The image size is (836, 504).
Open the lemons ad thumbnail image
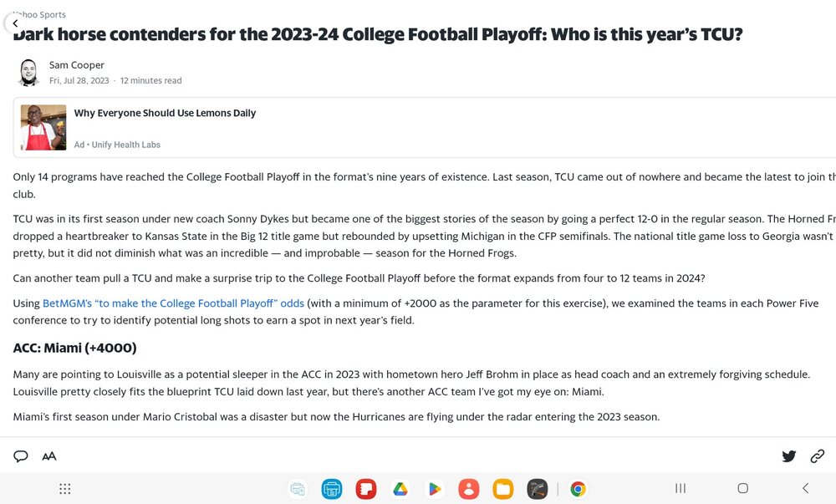coord(43,127)
